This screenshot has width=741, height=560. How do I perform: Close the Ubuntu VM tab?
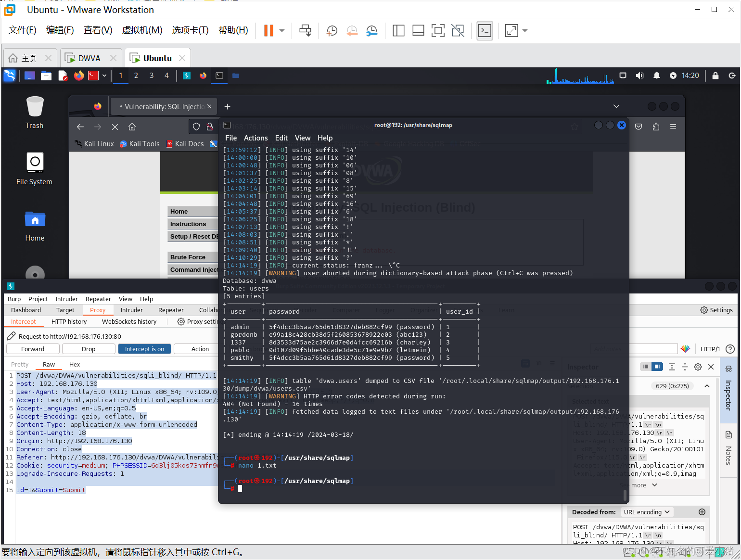coord(182,58)
